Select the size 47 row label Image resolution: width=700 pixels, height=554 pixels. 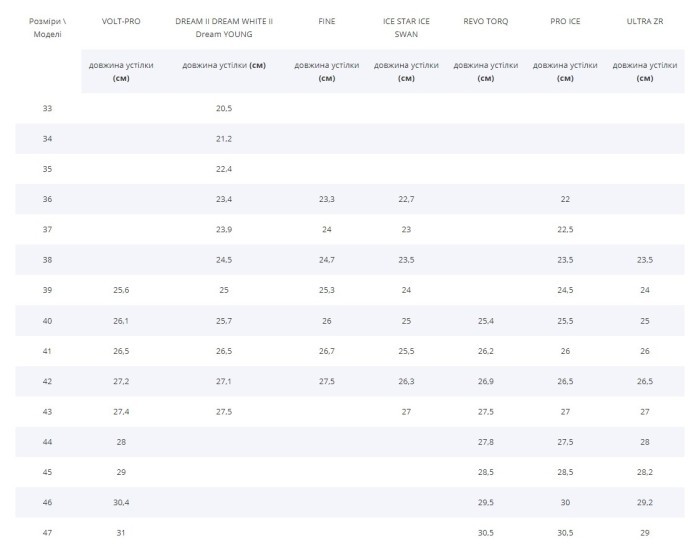(x=47, y=532)
